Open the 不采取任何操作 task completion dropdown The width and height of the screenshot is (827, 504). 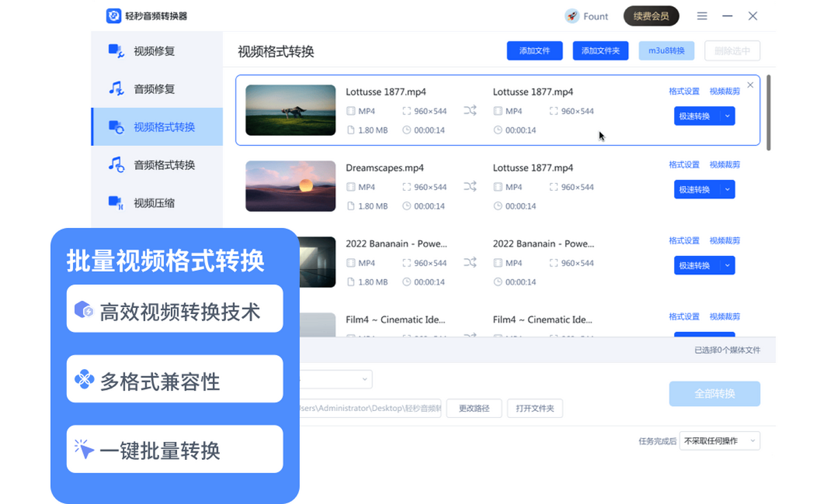point(719,441)
